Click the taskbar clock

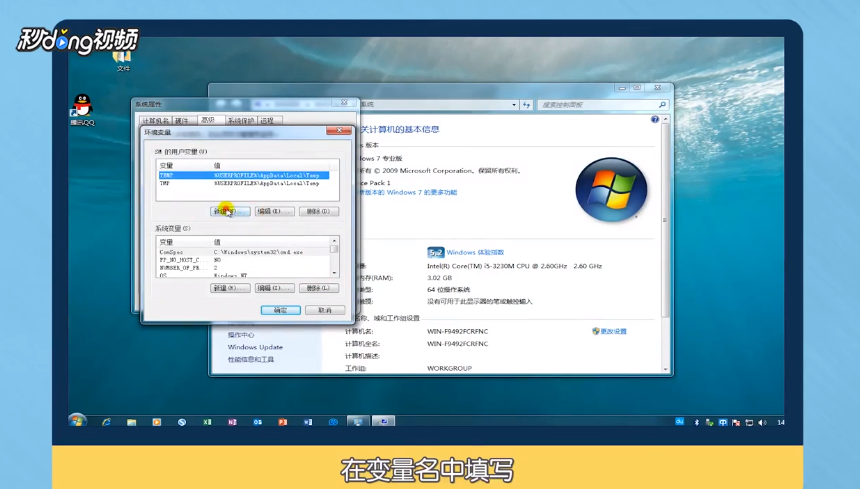780,422
